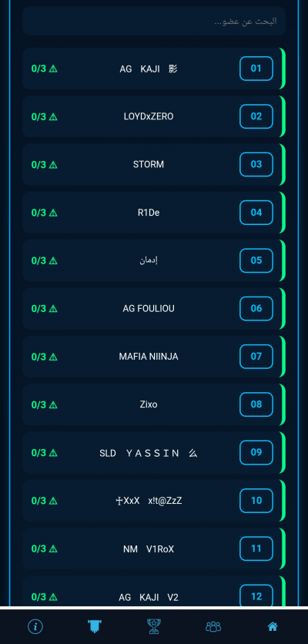Select the MAFIA NIINJA member name

pos(149,357)
